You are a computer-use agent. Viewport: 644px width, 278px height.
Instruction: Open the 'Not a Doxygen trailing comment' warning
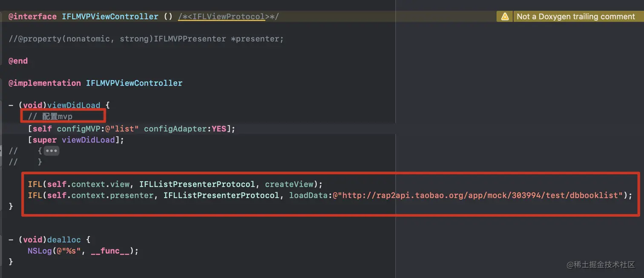[575, 17]
